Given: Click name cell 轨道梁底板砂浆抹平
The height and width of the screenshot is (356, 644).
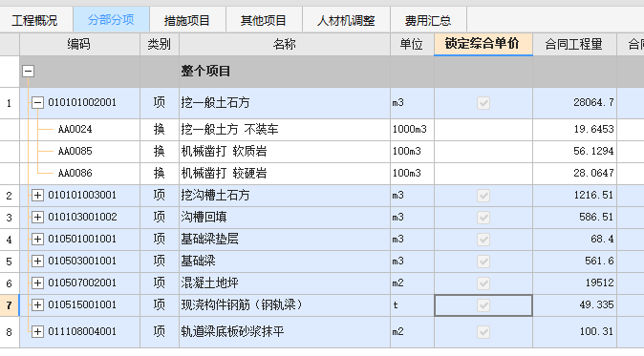Looking at the screenshot, I should (x=284, y=332).
